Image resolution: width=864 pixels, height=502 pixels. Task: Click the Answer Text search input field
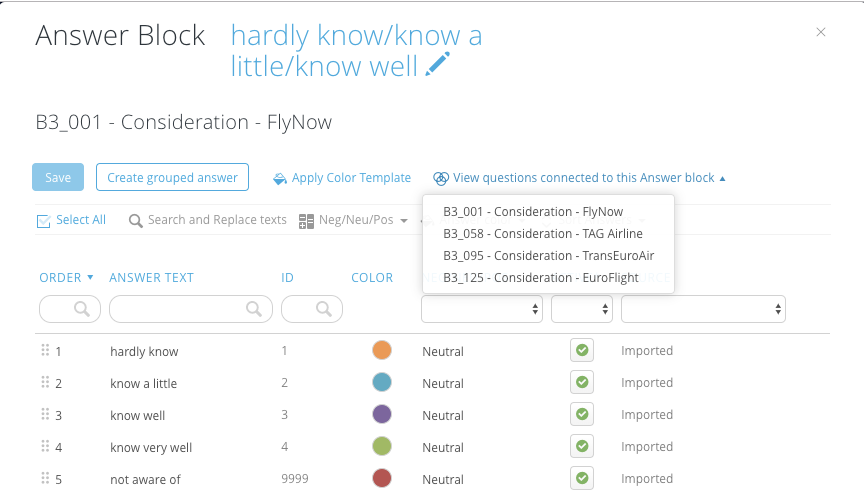(x=191, y=309)
